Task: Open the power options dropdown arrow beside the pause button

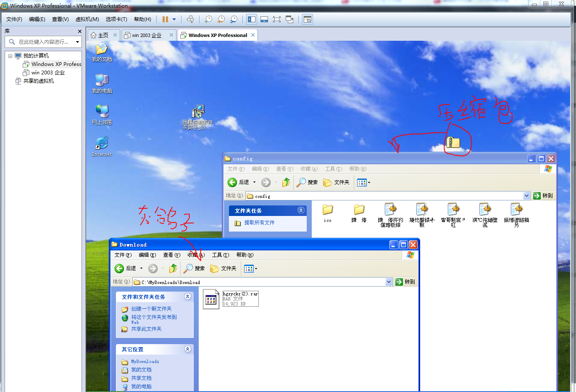Action: tap(174, 19)
